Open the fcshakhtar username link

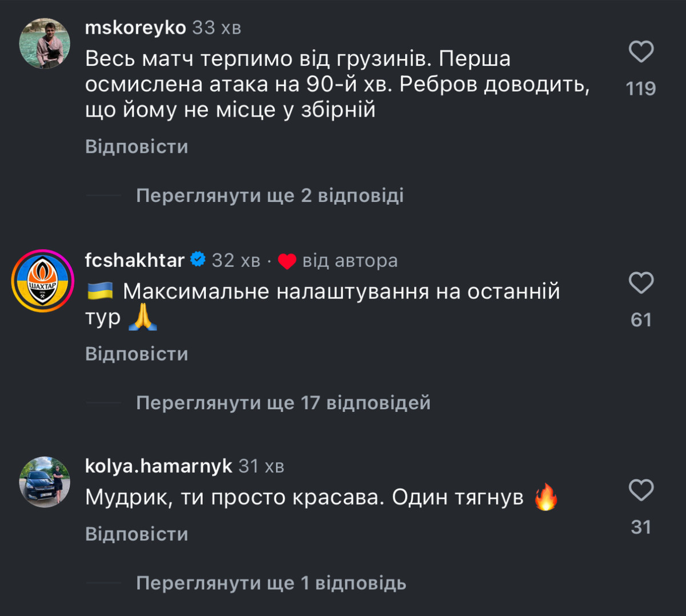pyautogui.click(x=134, y=260)
